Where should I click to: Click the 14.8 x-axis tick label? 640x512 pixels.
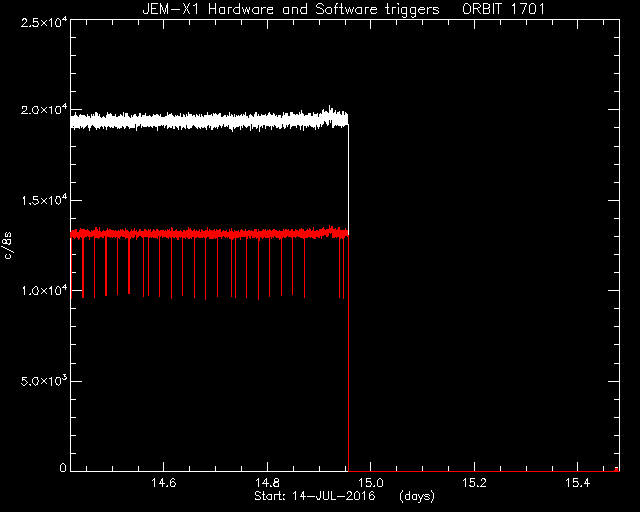coord(267,483)
